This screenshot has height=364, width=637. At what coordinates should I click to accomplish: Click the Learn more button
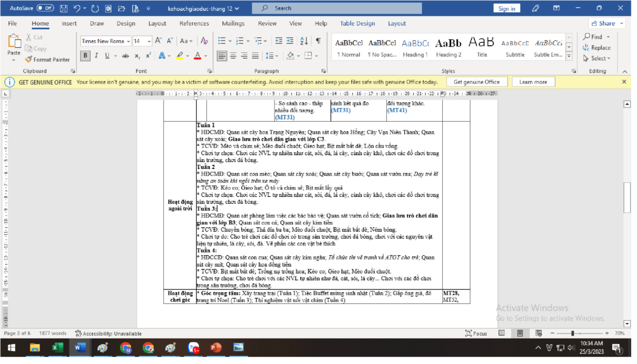pos(533,82)
